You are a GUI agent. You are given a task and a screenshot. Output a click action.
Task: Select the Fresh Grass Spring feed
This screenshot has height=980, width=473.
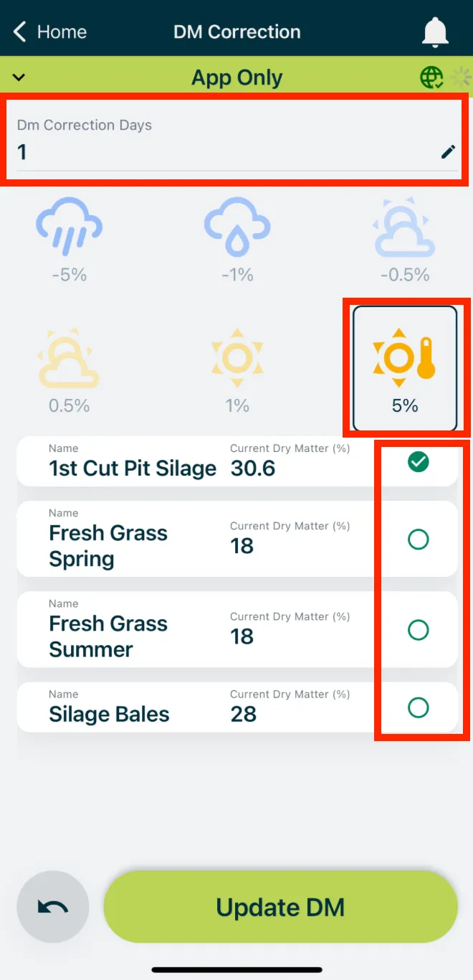[x=419, y=540]
